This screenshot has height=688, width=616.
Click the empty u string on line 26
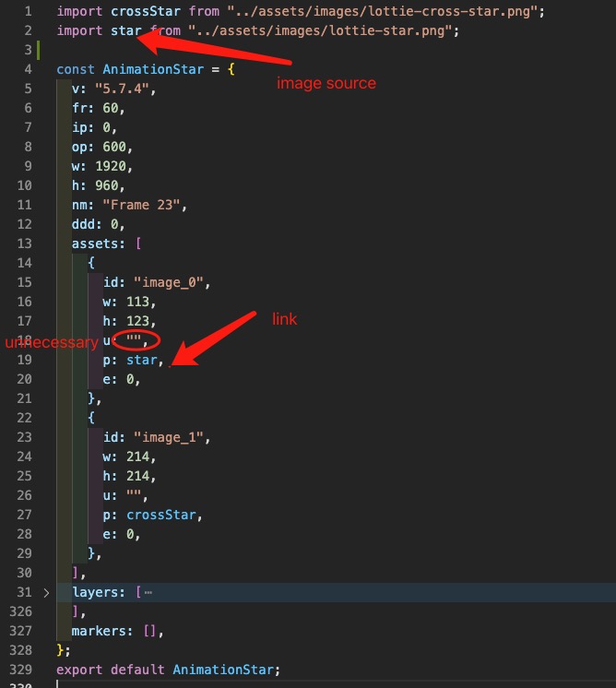[x=134, y=495]
